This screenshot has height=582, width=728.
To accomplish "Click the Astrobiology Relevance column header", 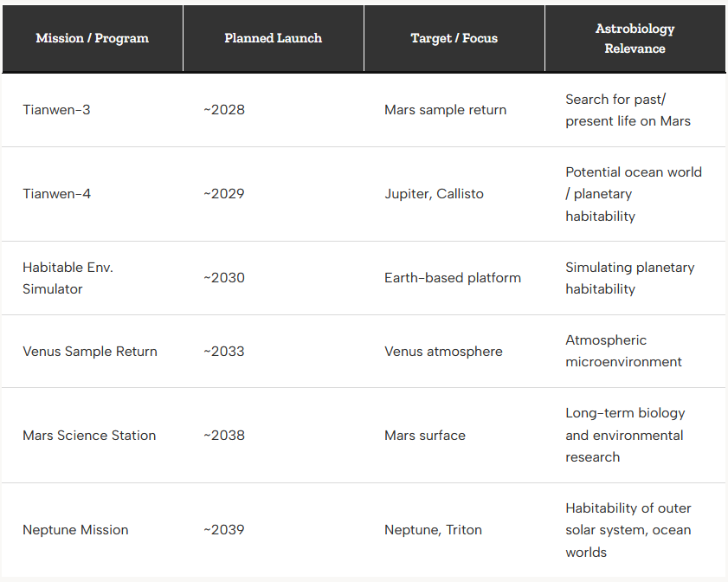I will [x=635, y=39].
